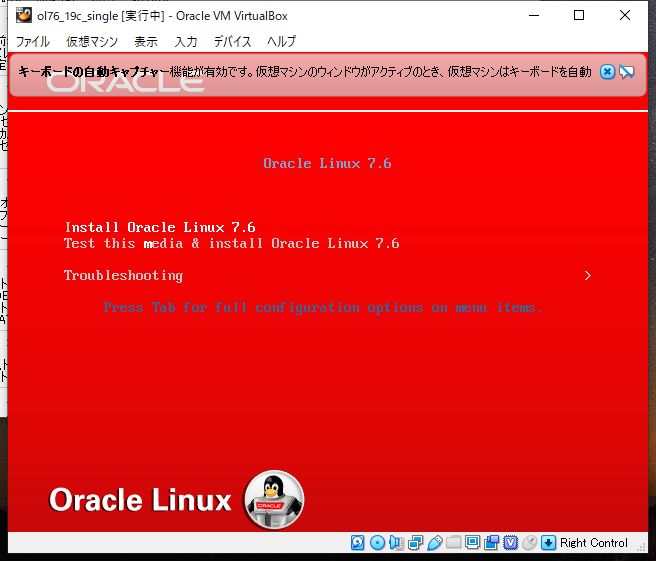The height and width of the screenshot is (561, 656).
Task: Open the 入力 menu
Action: [186, 41]
